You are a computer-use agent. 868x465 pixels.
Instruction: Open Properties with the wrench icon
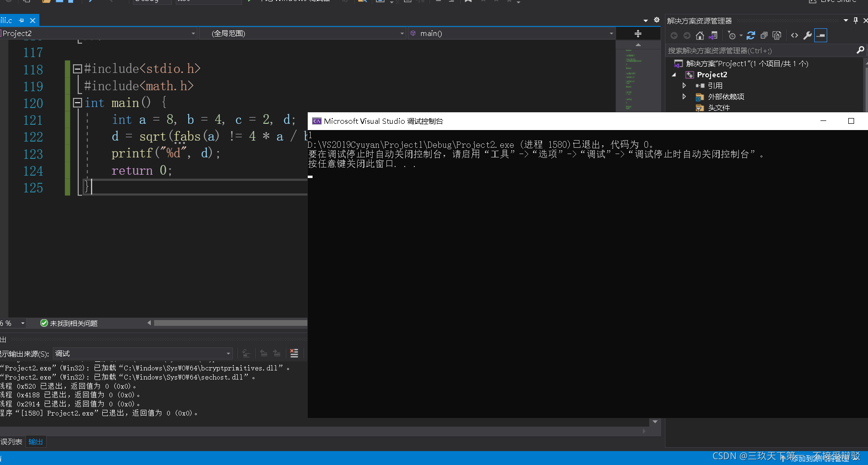(808, 36)
